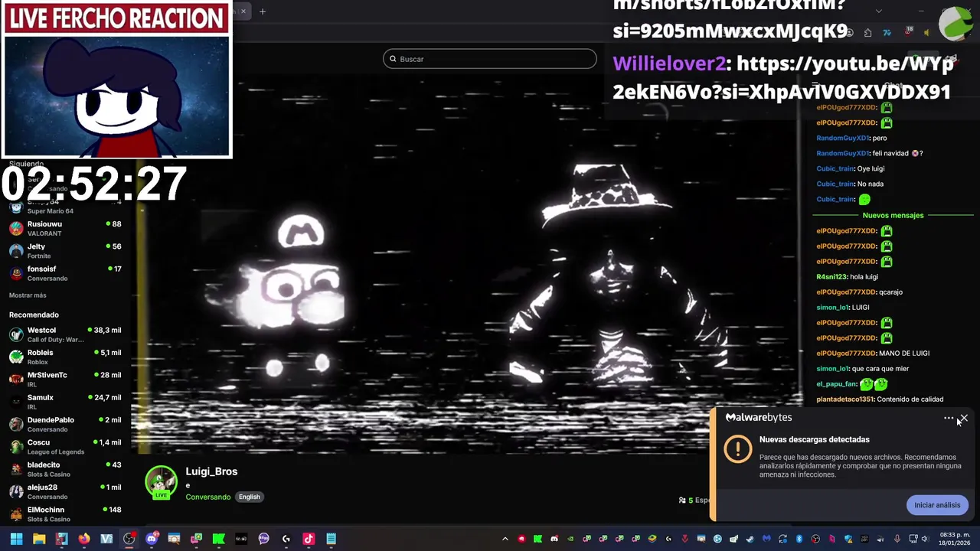Open TikTok from the taskbar
Viewport: 980px width, 551px height.
(x=309, y=539)
